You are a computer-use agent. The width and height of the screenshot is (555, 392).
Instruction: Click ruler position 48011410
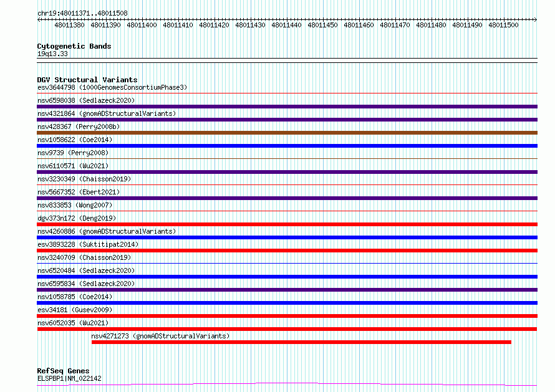(x=178, y=25)
